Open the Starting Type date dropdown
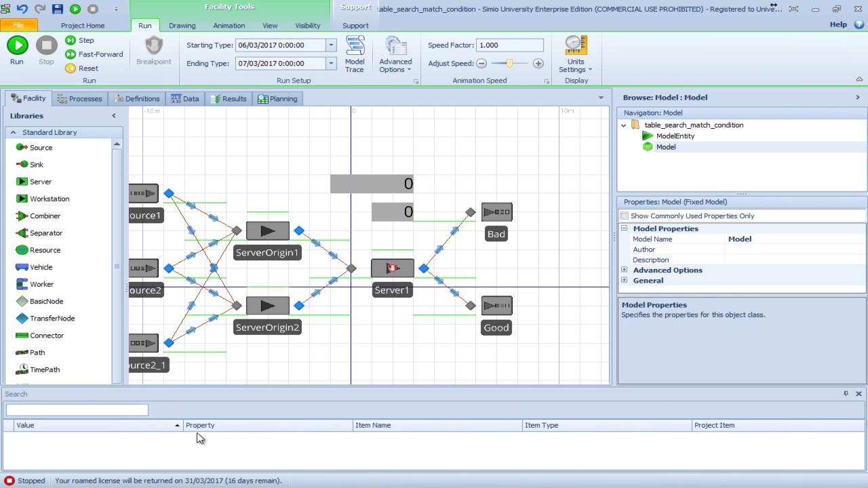Screen dimensions: 868x488 pyautogui.click(x=331, y=45)
